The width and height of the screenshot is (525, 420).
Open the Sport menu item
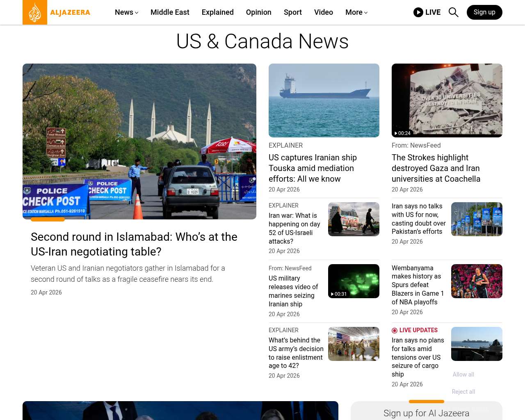coord(292,12)
